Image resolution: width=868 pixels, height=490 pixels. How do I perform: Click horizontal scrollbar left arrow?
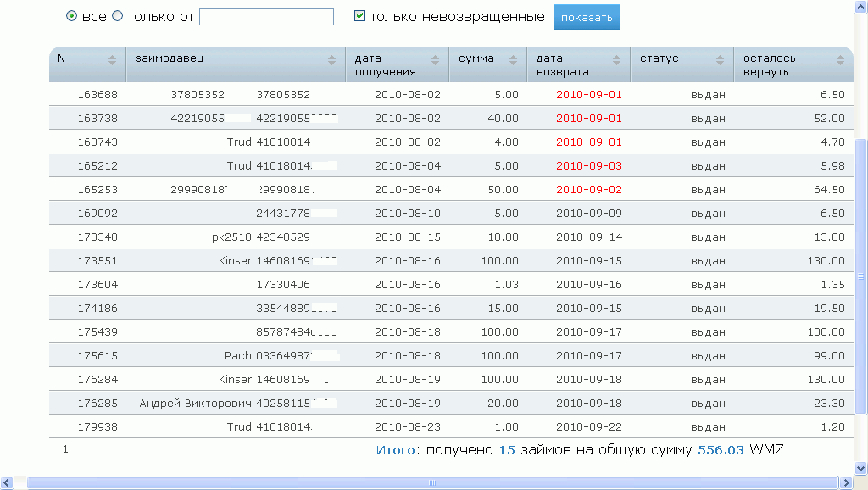(x=7, y=483)
